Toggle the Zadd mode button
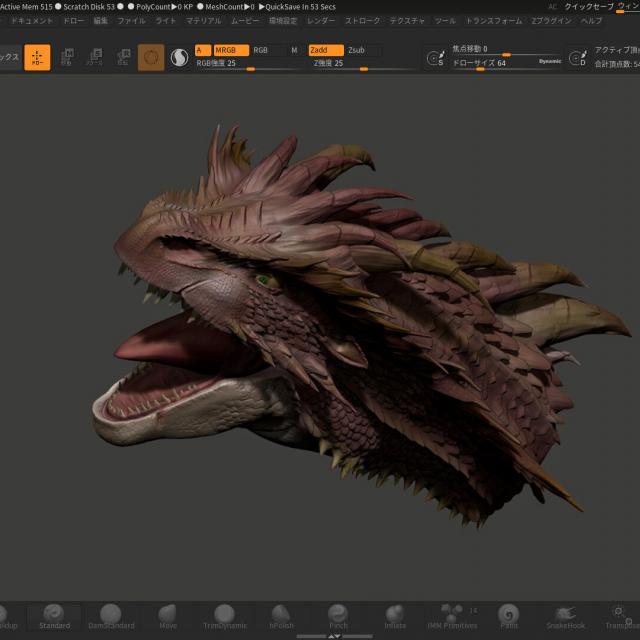Viewport: 640px width, 640px height. pyautogui.click(x=324, y=50)
